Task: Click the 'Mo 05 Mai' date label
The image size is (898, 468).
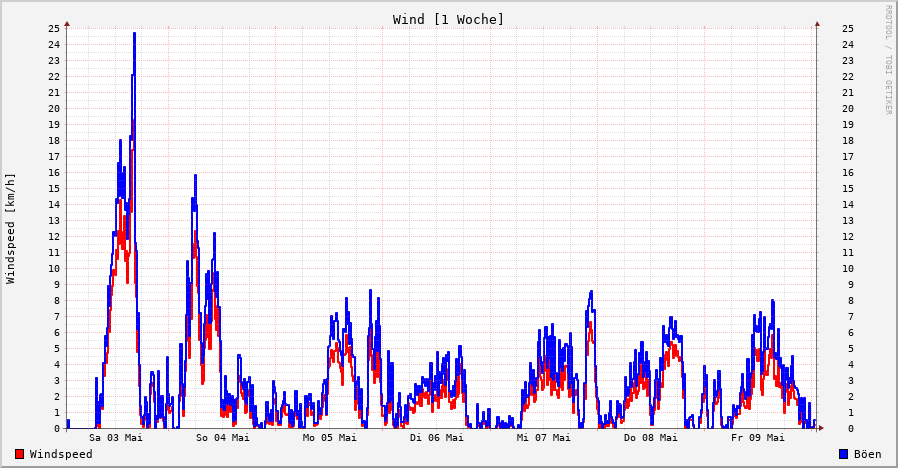Action: click(x=329, y=438)
